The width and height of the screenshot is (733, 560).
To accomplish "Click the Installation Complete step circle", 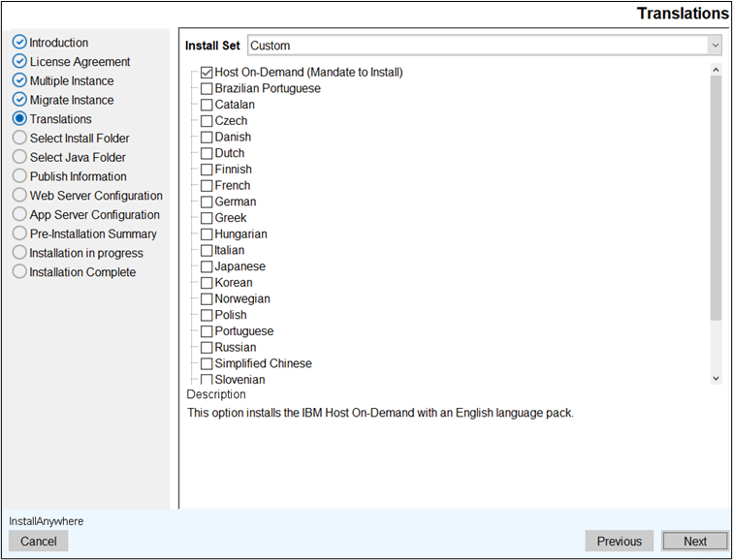I will click(19, 272).
